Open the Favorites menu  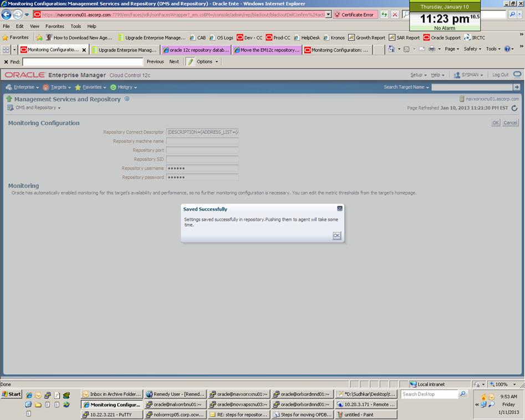point(54,26)
